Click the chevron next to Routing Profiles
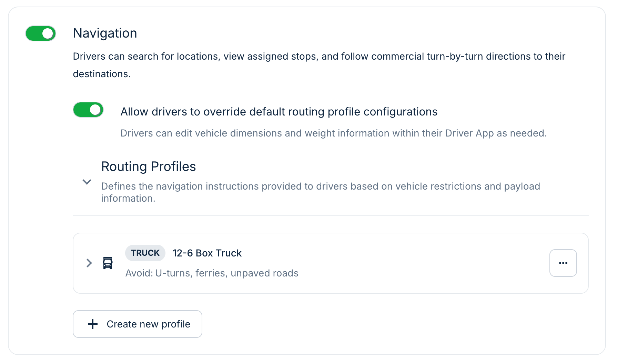The width and height of the screenshot is (617, 364). (87, 182)
